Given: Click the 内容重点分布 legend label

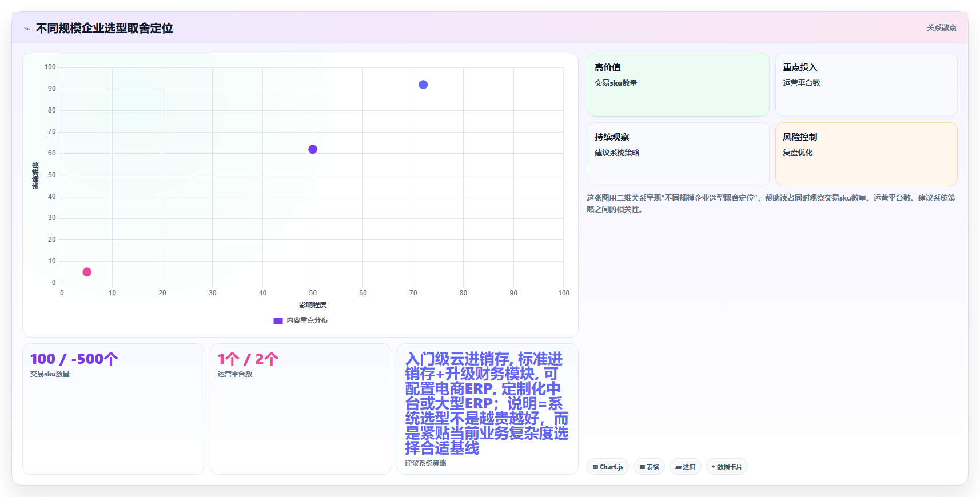Looking at the screenshot, I should point(307,320).
